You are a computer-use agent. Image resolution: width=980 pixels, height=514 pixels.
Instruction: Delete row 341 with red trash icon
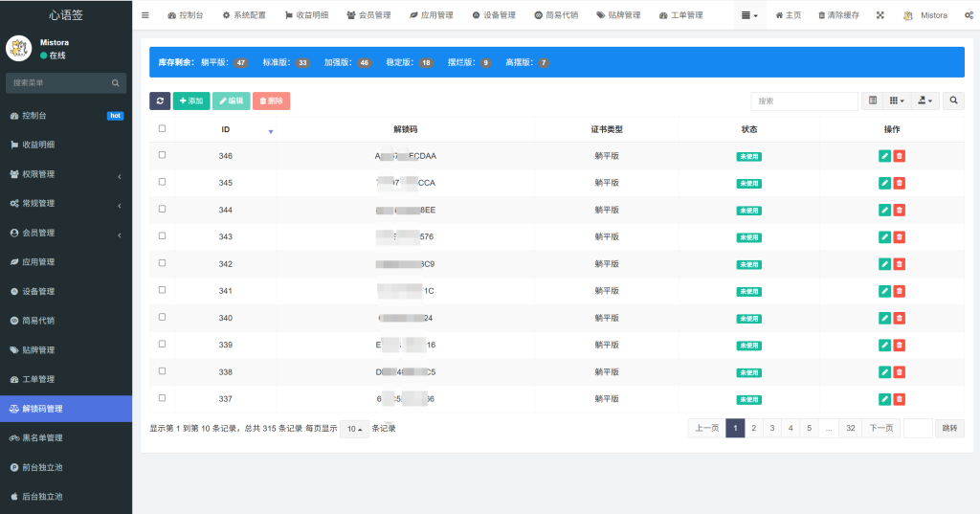point(900,291)
